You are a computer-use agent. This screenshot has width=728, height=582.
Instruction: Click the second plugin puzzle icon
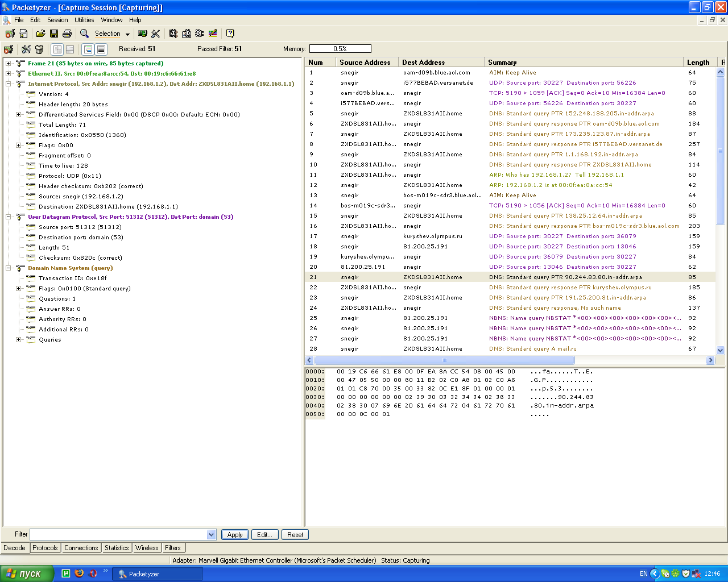click(x=186, y=34)
